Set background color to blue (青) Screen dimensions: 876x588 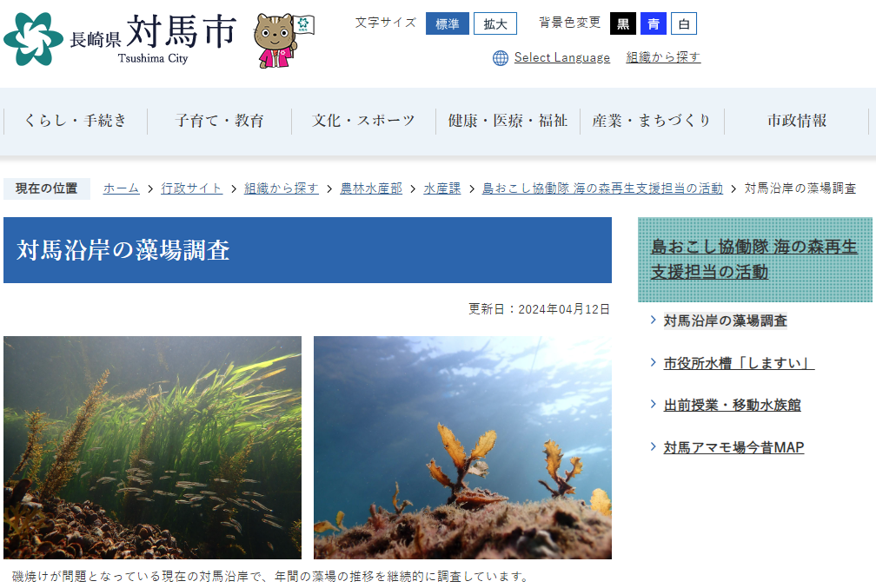[x=654, y=24]
